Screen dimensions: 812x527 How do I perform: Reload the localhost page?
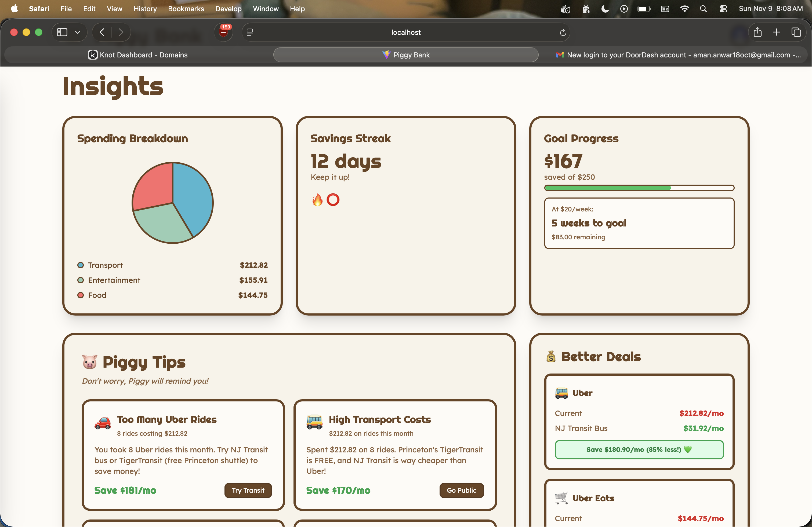[x=563, y=32]
